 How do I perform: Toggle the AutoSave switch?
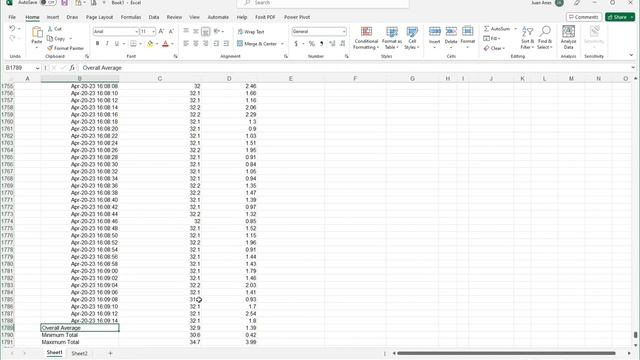(x=48, y=2)
